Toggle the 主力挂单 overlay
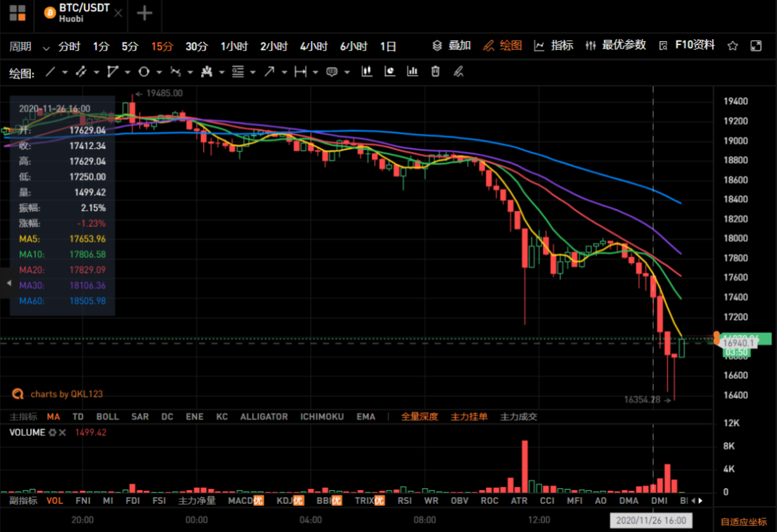This screenshot has width=777, height=532. coord(469,416)
